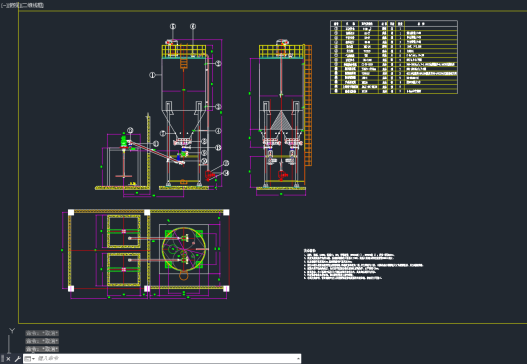The image size is (527, 364).
Task: Select the red pump in front elevation
Action: [x=210, y=175]
